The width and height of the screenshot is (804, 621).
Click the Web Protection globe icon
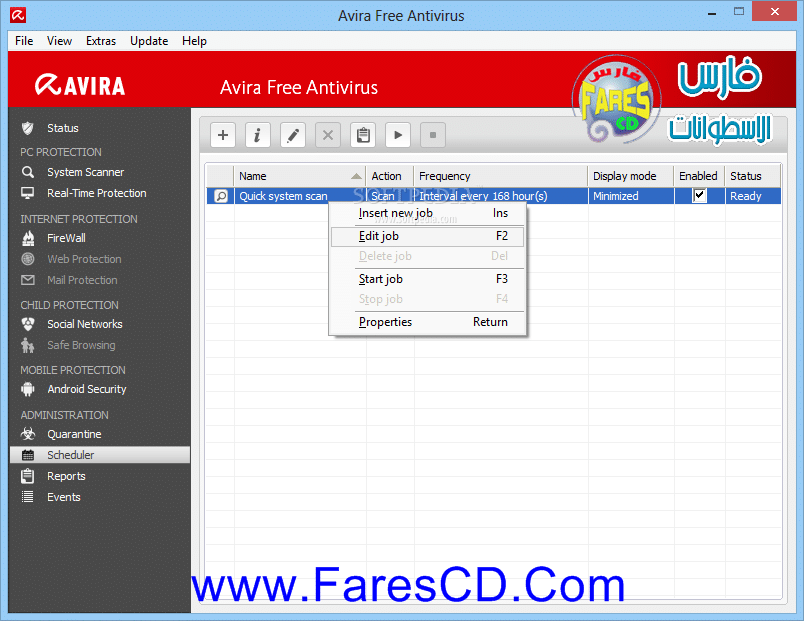click(x=28, y=259)
